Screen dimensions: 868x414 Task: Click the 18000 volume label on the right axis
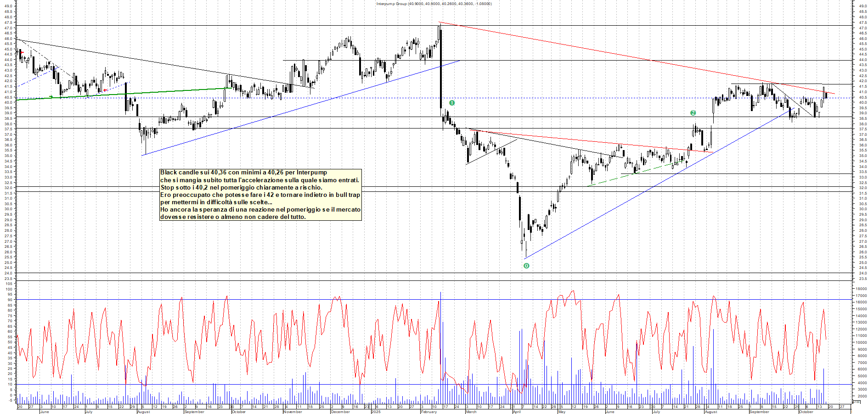pos(861,289)
